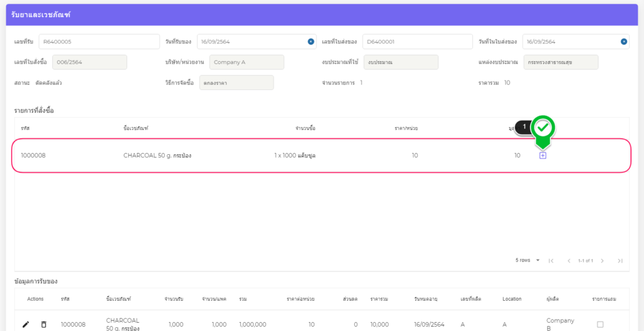Image resolution: width=644 pixels, height=331 pixels.
Task: Jump to the last page of the order list
Action: [620, 261]
